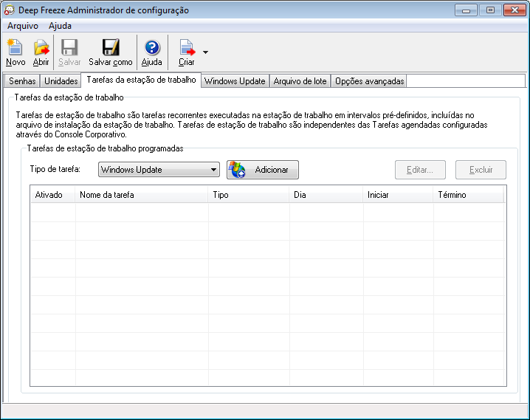Click the Editar... button
This screenshot has width=530, height=420.
pos(420,170)
